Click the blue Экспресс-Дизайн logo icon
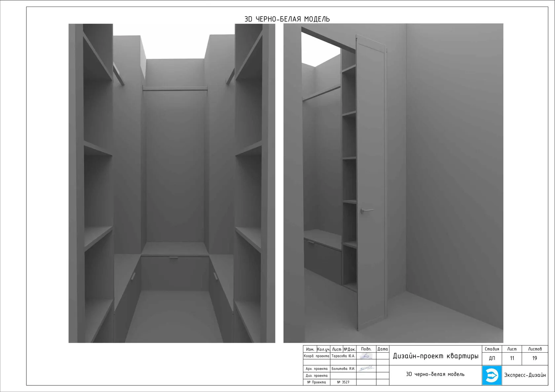Image resolution: width=555 pixels, height=392 pixels. click(x=492, y=375)
